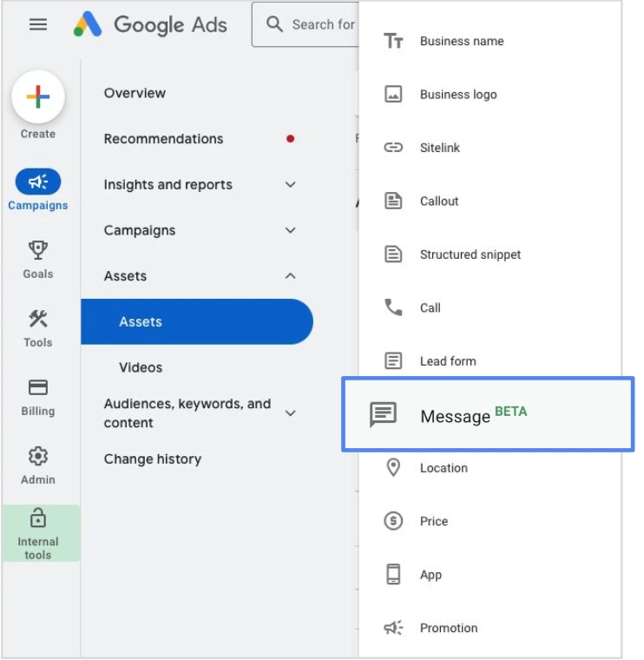This screenshot has height=660, width=644.
Task: Open Internal tools lock icon
Action: [x=38, y=518]
